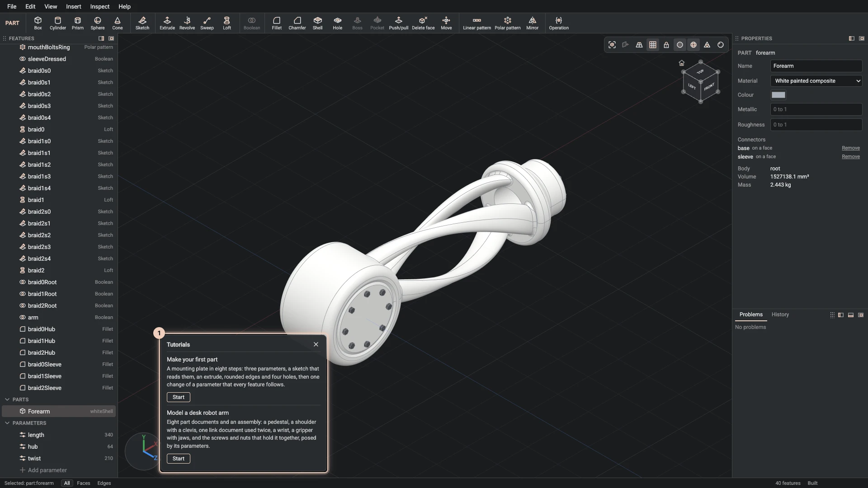Open the Material dropdown
Screen dimensions: 868x488
coord(816,81)
